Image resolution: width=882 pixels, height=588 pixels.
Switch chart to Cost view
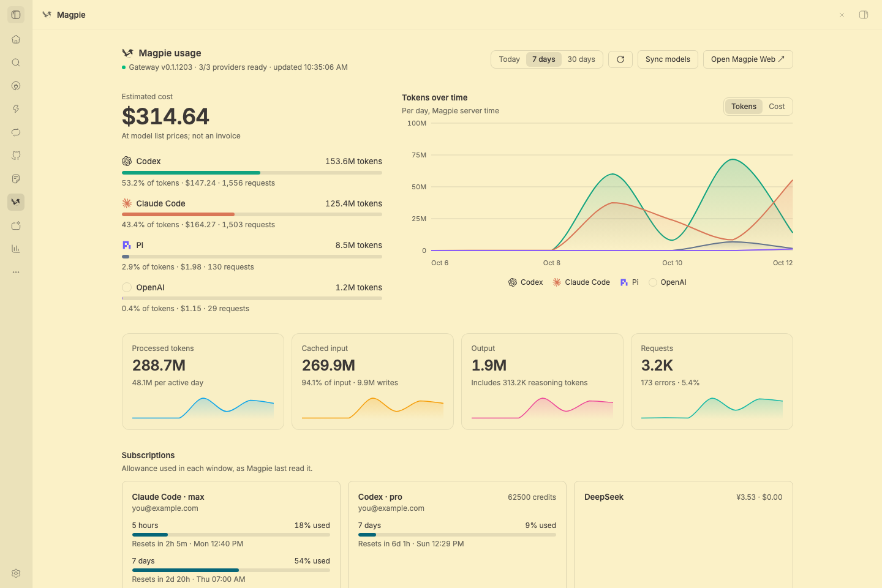pos(777,107)
